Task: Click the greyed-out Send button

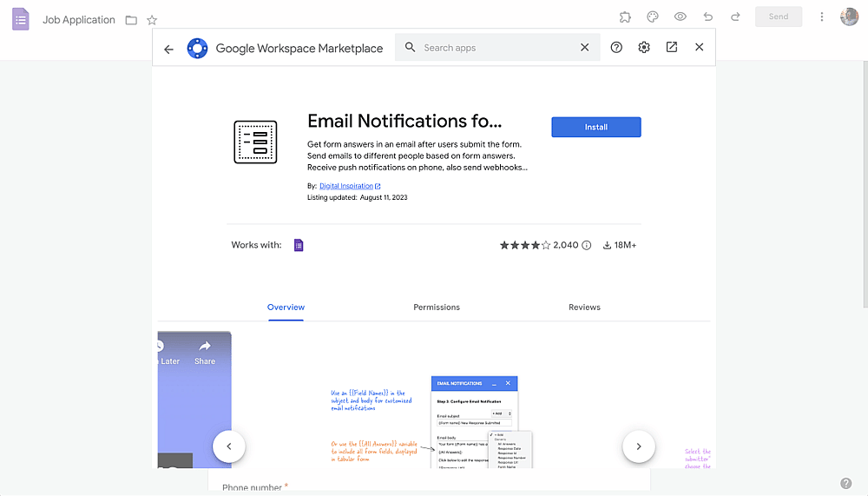Action: pyautogui.click(x=779, y=17)
